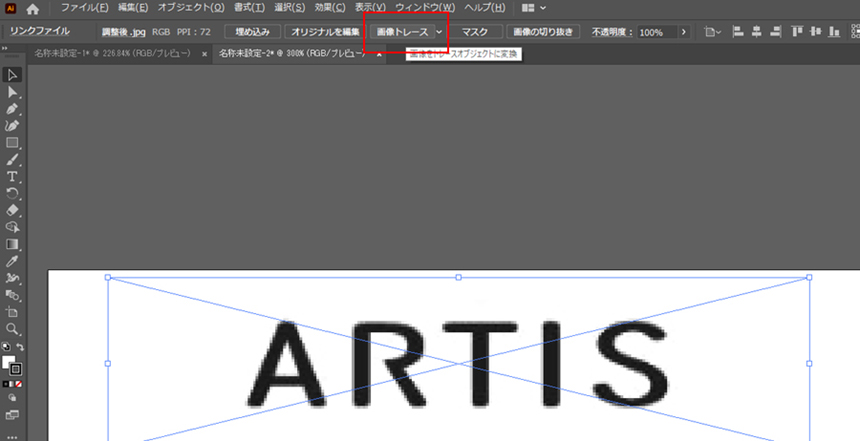Select the Rectangle tool
The image size is (860, 441).
pyautogui.click(x=12, y=143)
